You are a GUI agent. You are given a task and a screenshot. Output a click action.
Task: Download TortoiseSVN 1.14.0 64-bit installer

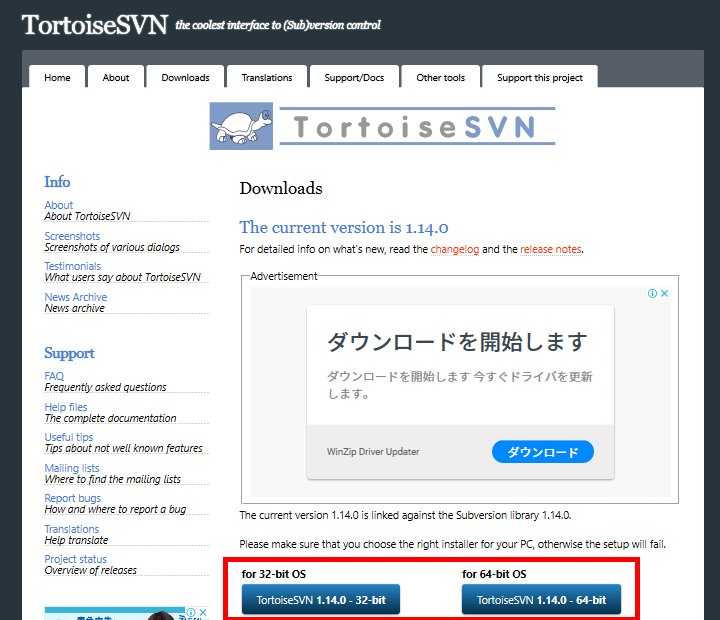541,599
